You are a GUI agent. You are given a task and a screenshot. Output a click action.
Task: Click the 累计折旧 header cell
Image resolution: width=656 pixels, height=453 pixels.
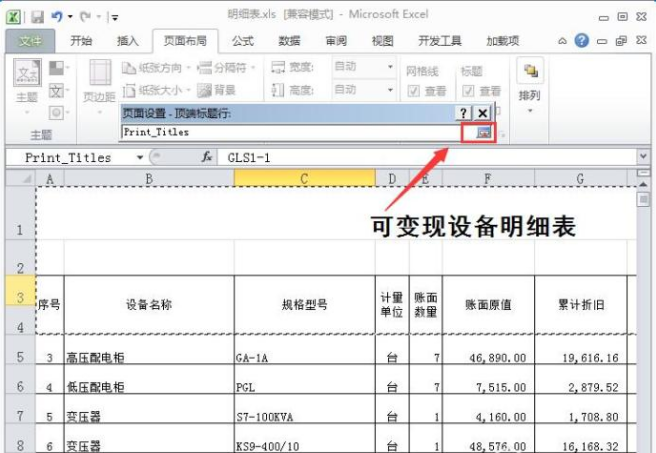pos(581,305)
